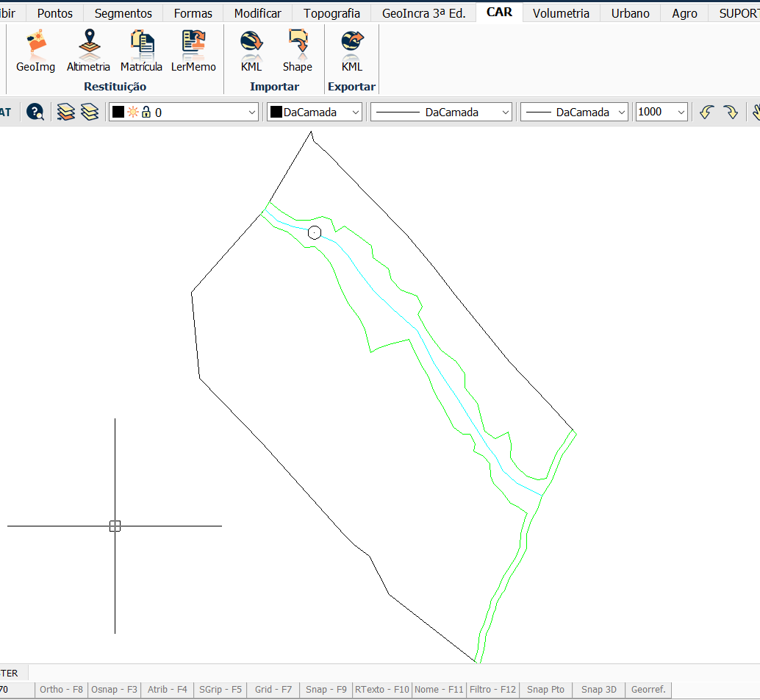The height and width of the screenshot is (700, 760).
Task: Toggle Ortho mode F8
Action: 61,690
